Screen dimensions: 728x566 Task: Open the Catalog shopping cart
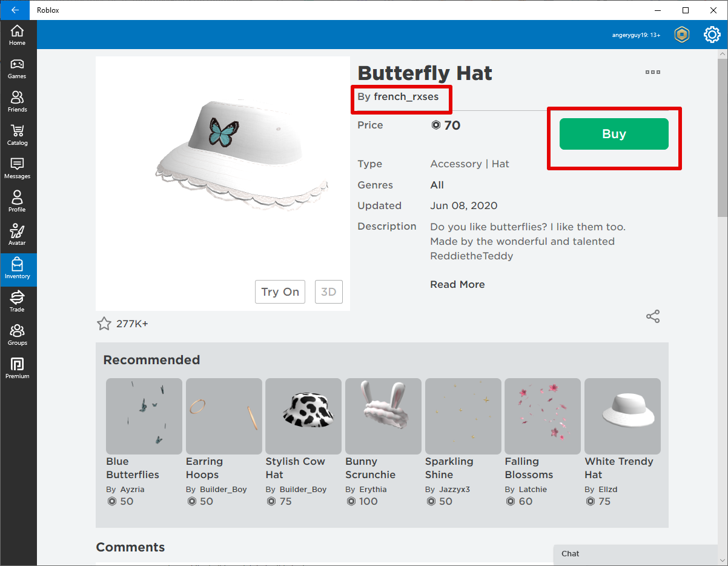pyautogui.click(x=18, y=135)
